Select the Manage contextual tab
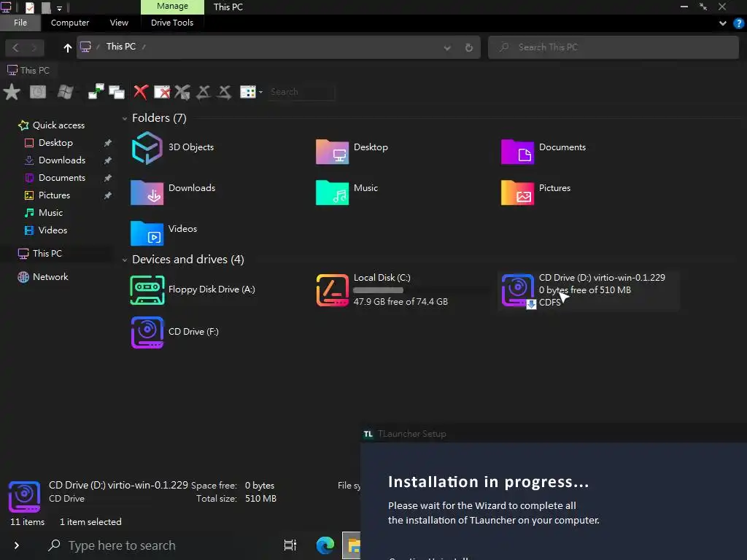 (x=172, y=7)
